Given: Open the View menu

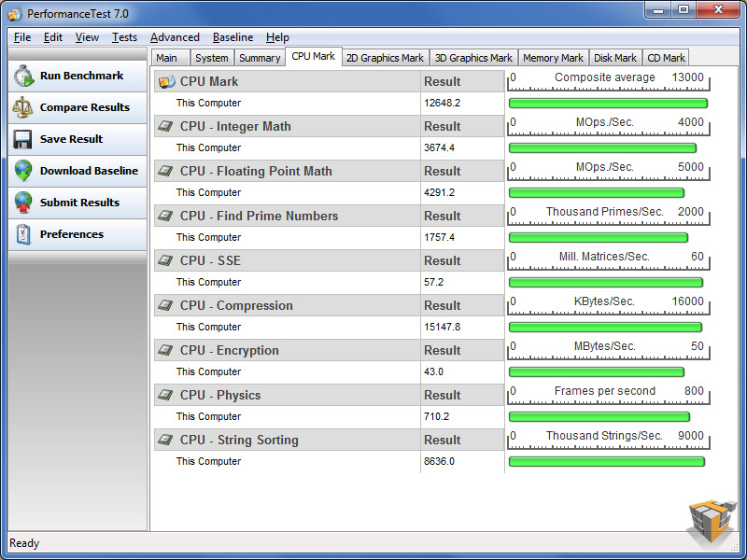Looking at the screenshot, I should (87, 37).
